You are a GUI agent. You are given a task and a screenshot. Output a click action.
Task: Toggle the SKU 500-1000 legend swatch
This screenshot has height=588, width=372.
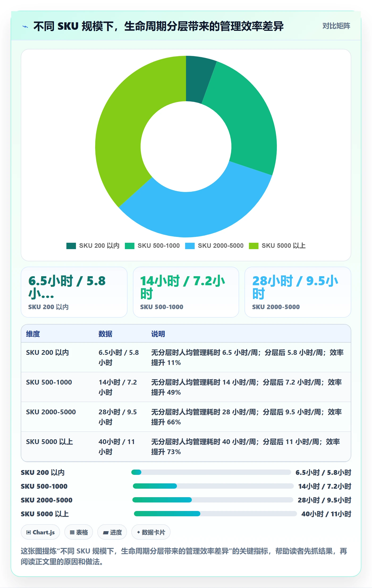130,246
